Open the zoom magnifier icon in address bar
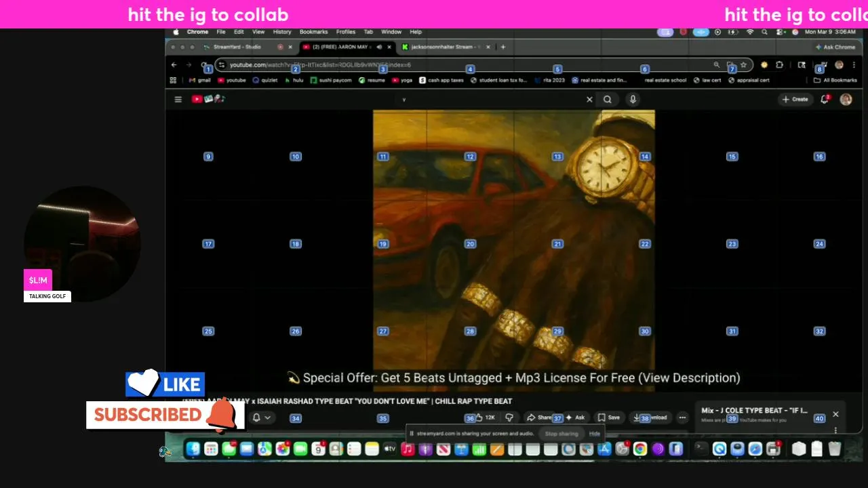 coord(716,65)
